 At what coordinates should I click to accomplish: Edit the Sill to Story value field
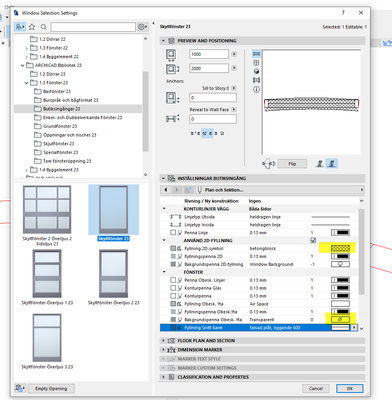213,98
